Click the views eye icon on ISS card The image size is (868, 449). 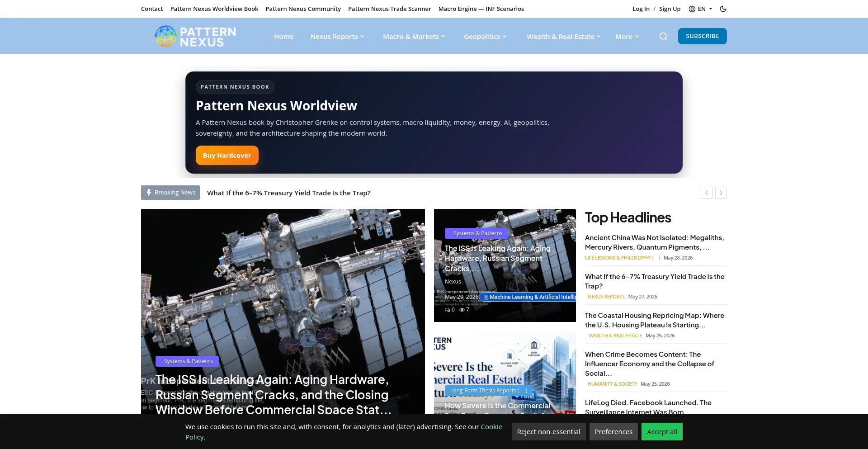click(x=462, y=310)
